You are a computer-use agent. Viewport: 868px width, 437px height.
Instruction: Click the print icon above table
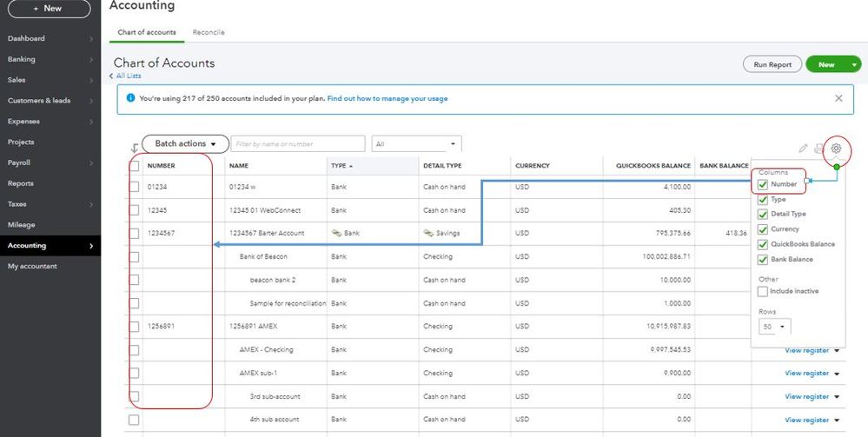pos(818,149)
